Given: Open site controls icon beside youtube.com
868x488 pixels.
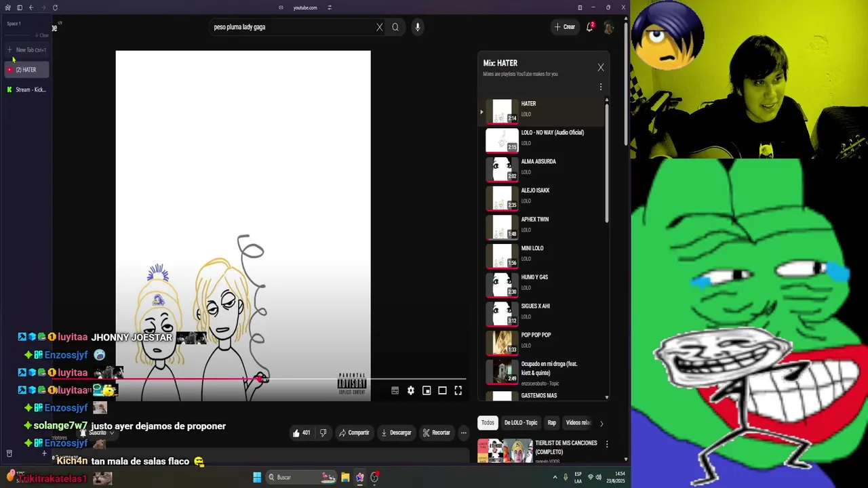Looking at the screenshot, I should [x=330, y=7].
